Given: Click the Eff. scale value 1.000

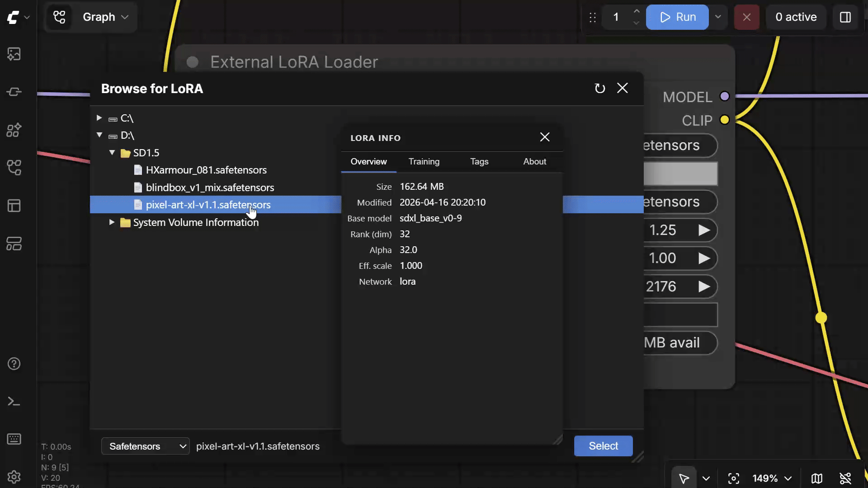Looking at the screenshot, I should pyautogui.click(x=411, y=266).
